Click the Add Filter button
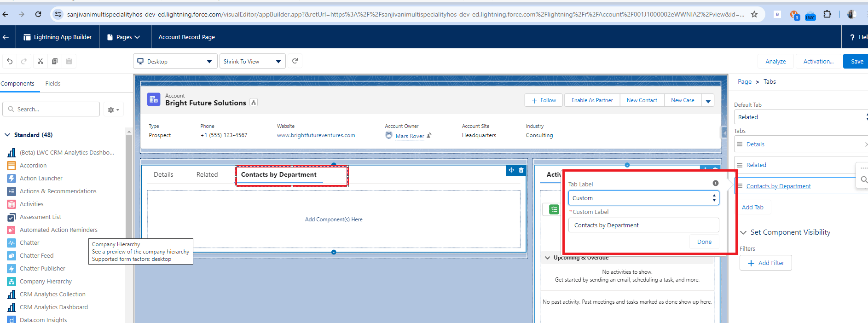The height and width of the screenshot is (323, 868). point(766,263)
